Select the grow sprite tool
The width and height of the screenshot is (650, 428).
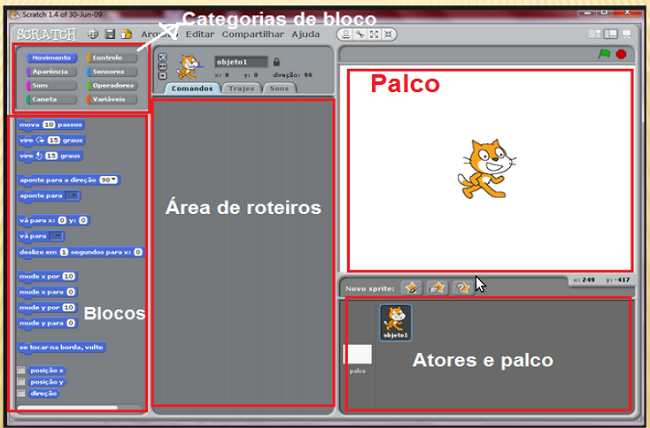click(x=374, y=34)
